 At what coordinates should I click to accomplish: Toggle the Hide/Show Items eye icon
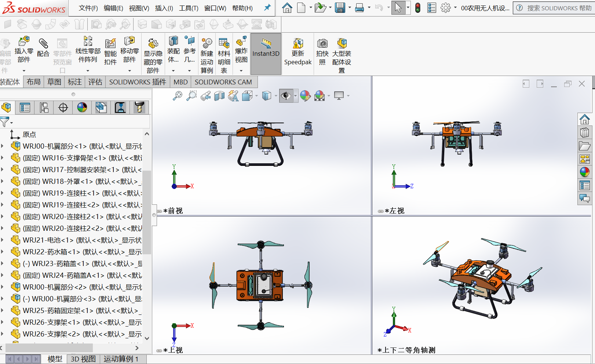286,96
